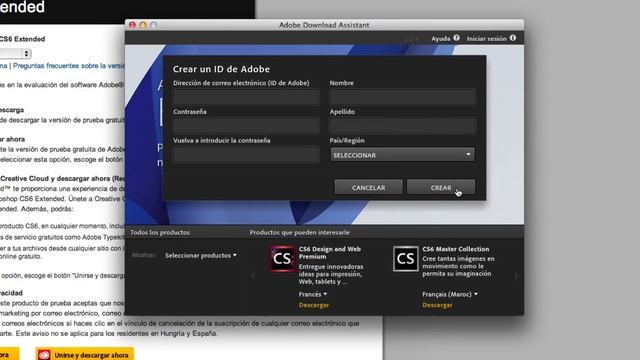The image size is (640, 360).
Task: Click the Ayuda info icon
Action: (456, 38)
